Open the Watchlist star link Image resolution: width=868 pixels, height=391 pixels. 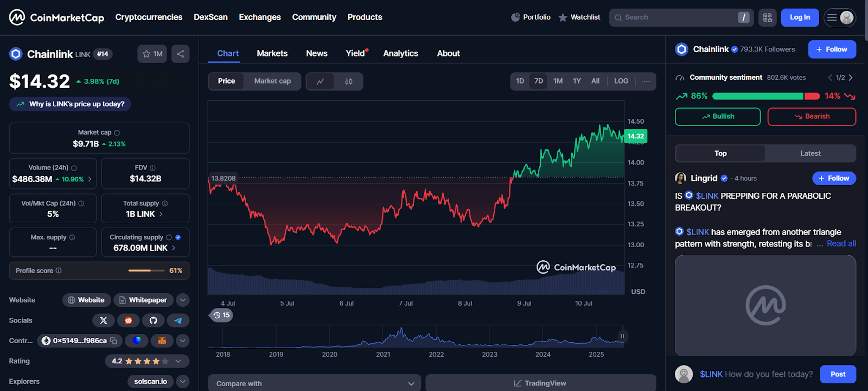(579, 17)
